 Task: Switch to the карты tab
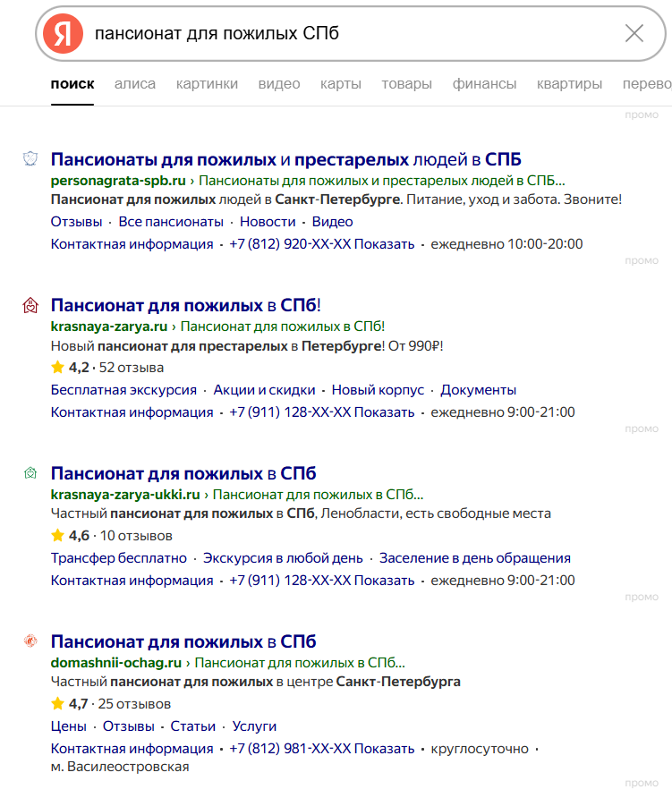[x=341, y=84]
